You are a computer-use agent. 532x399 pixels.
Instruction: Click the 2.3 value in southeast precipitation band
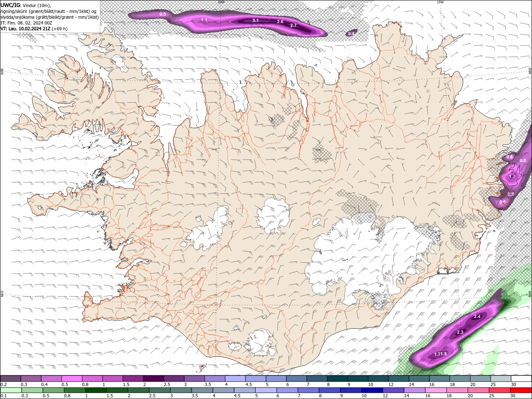(x=460, y=332)
